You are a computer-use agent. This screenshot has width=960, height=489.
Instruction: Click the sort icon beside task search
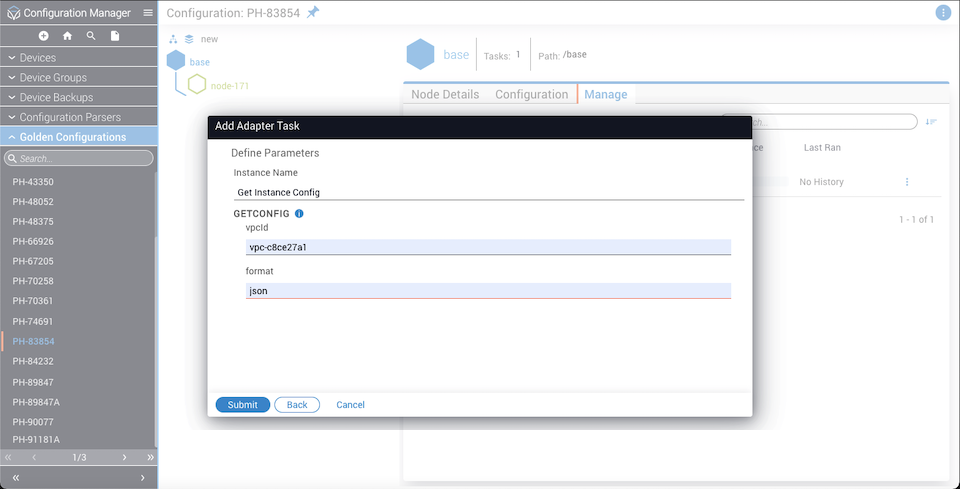pyautogui.click(x=931, y=122)
